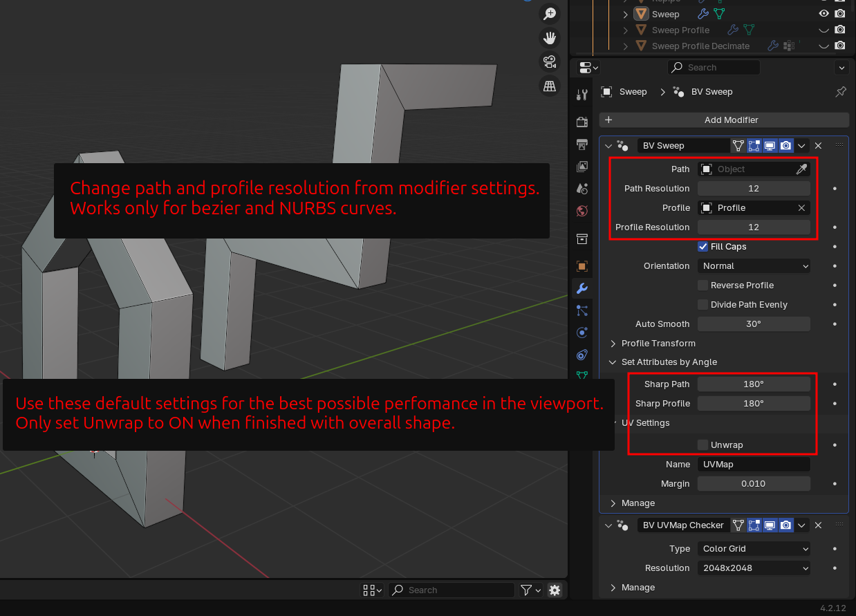
Task: Open the Output properties tab
Action: point(582,144)
